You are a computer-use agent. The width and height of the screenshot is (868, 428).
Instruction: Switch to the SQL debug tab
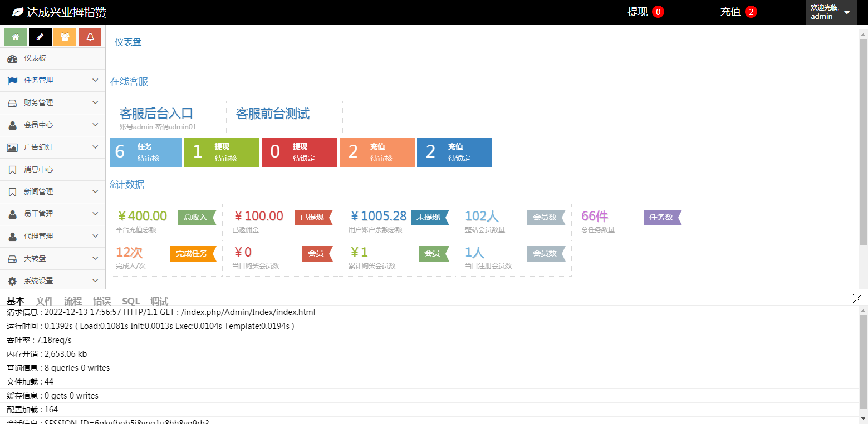pos(131,301)
